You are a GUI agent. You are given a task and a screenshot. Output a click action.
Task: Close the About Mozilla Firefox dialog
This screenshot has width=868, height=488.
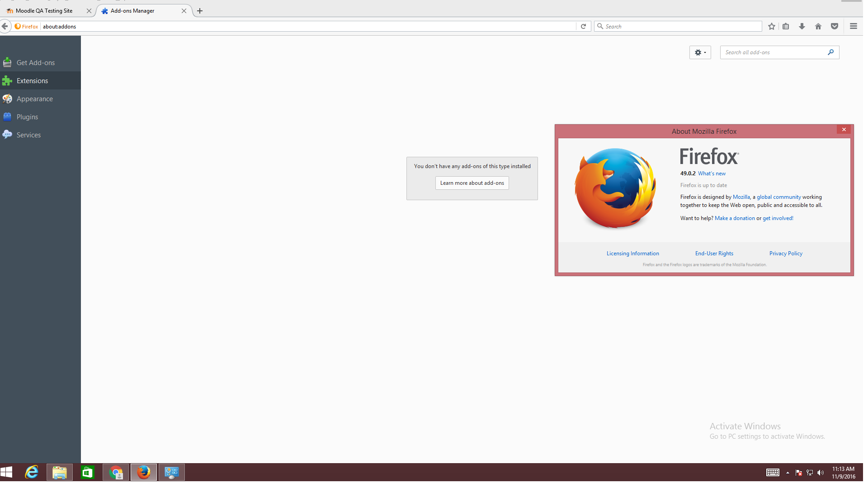(x=844, y=130)
